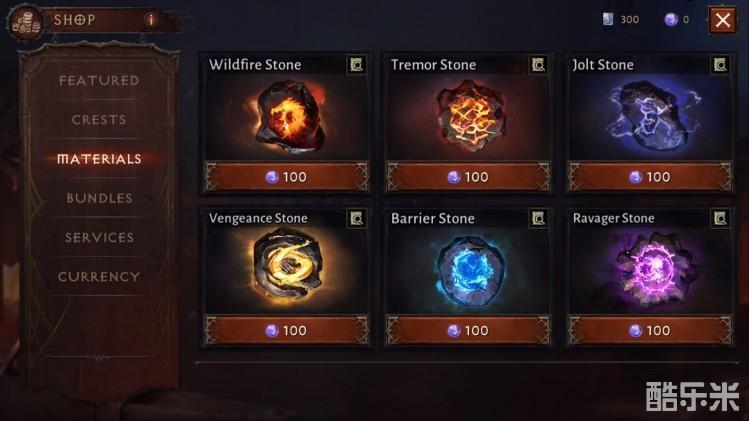Viewport: 749px width, 421px height.
Task: Inspect Wildfire Stone details icon
Action: click(x=356, y=65)
